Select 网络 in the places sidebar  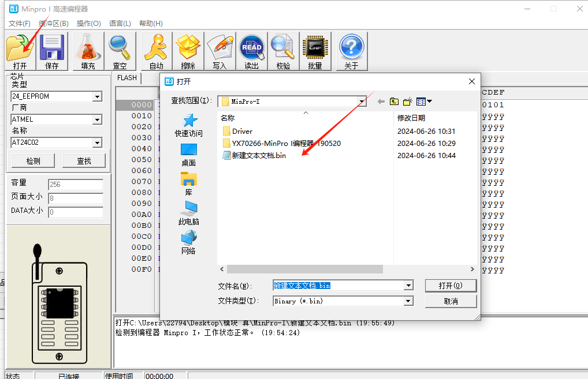point(189,242)
